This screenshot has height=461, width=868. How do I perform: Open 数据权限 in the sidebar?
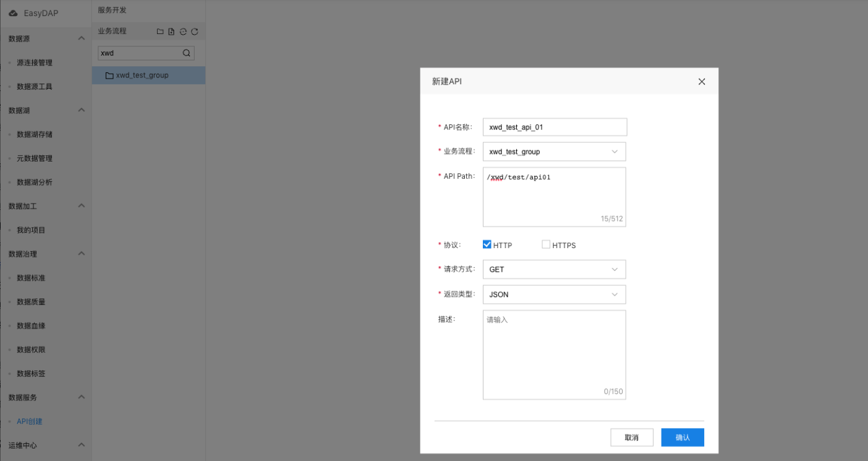pyautogui.click(x=31, y=350)
